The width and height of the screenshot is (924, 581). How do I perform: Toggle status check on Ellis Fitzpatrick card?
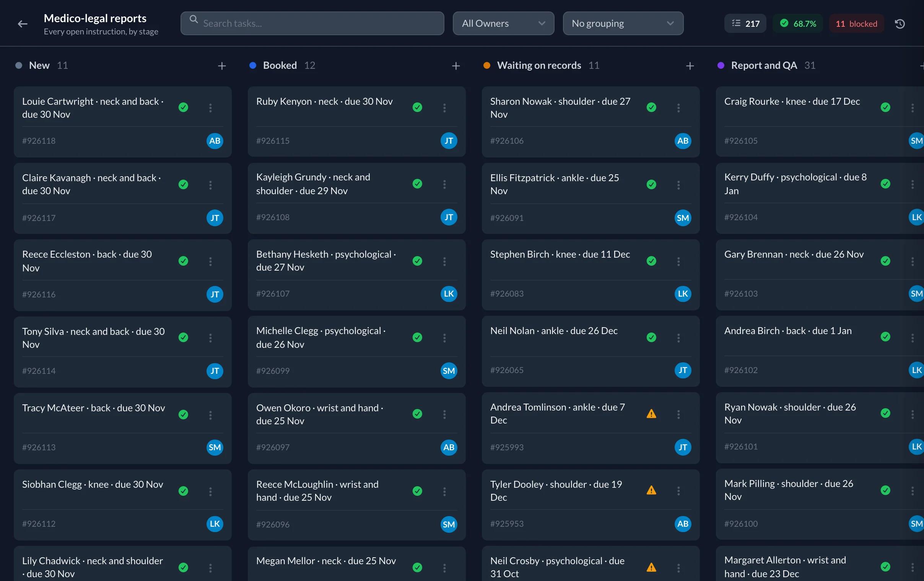click(652, 185)
